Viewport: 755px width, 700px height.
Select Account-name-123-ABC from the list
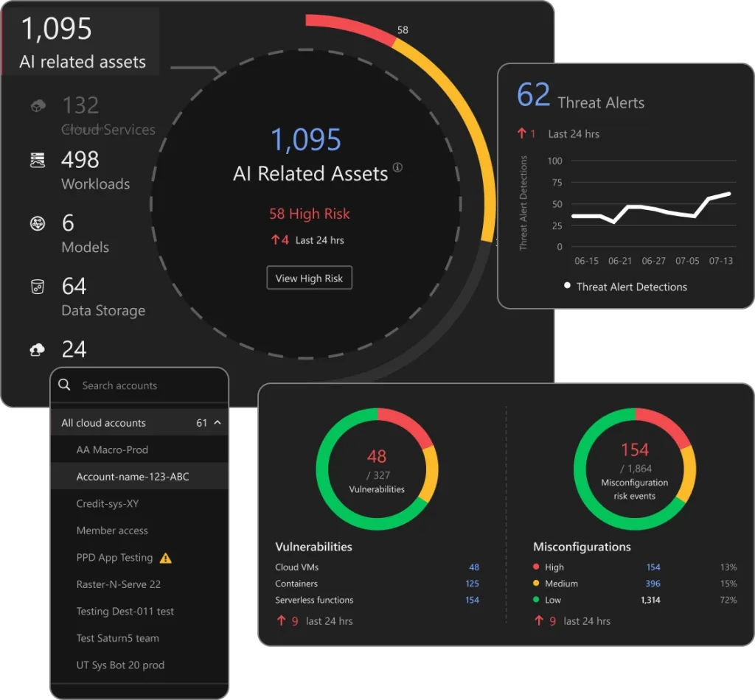pos(133,477)
